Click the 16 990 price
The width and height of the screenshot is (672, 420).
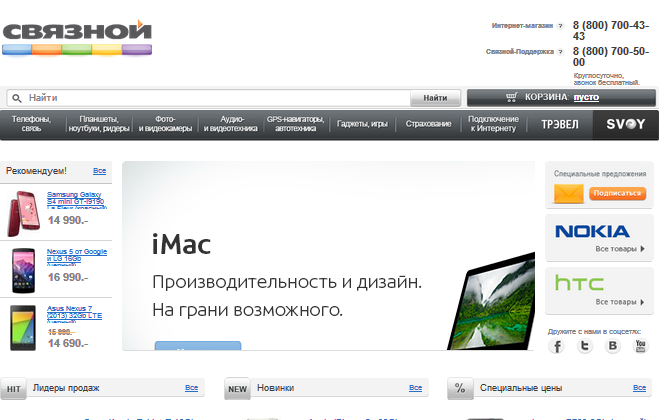[68, 277]
